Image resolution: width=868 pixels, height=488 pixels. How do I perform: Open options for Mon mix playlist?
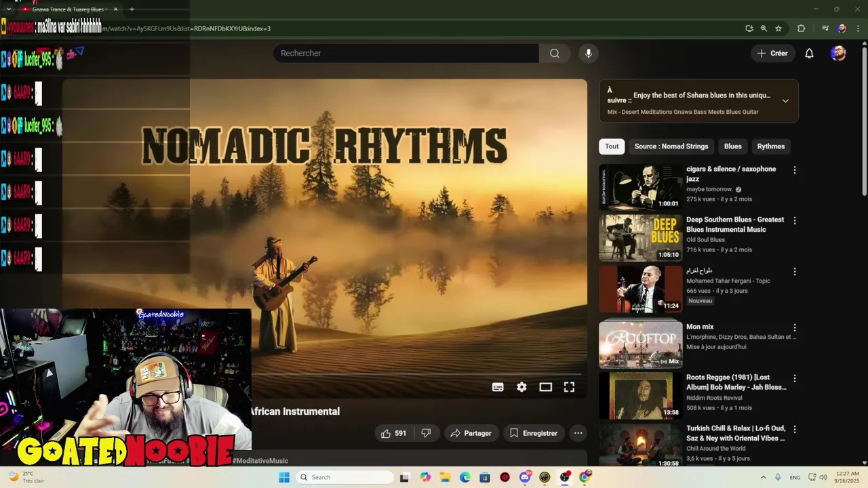[795, 328]
